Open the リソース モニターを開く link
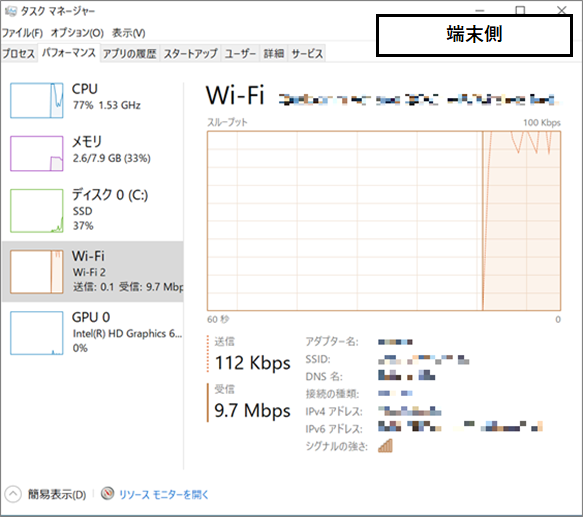The width and height of the screenshot is (583, 517). [x=164, y=495]
